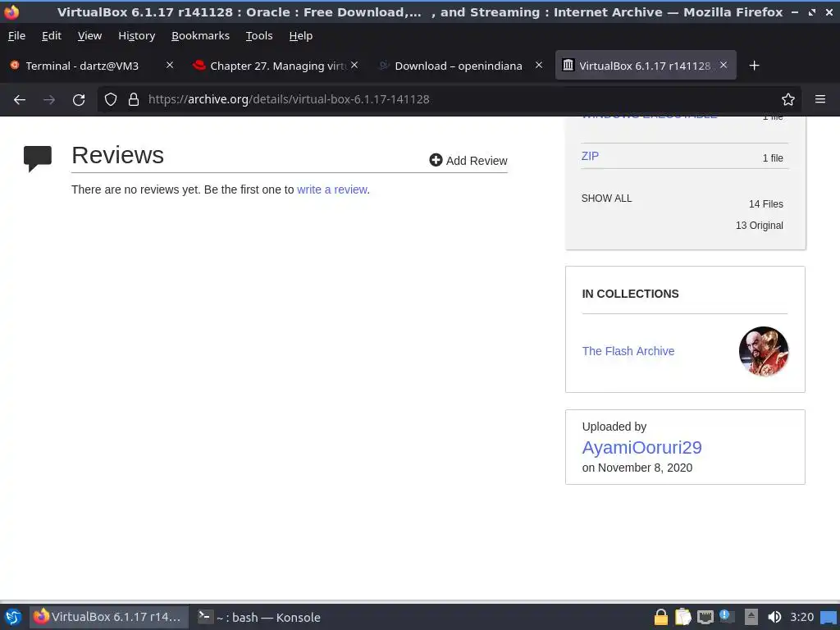The height and width of the screenshot is (630, 840).
Task: Click the lock icon in system tray
Action: pos(660,617)
